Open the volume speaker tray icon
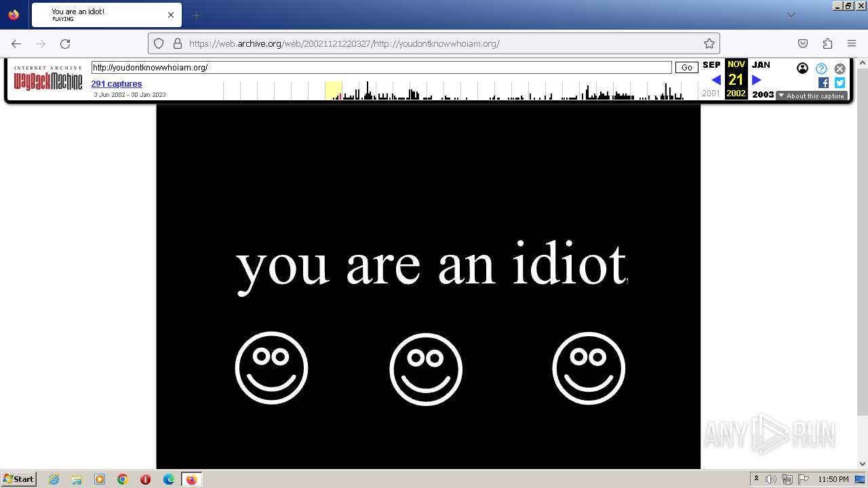 (771, 479)
